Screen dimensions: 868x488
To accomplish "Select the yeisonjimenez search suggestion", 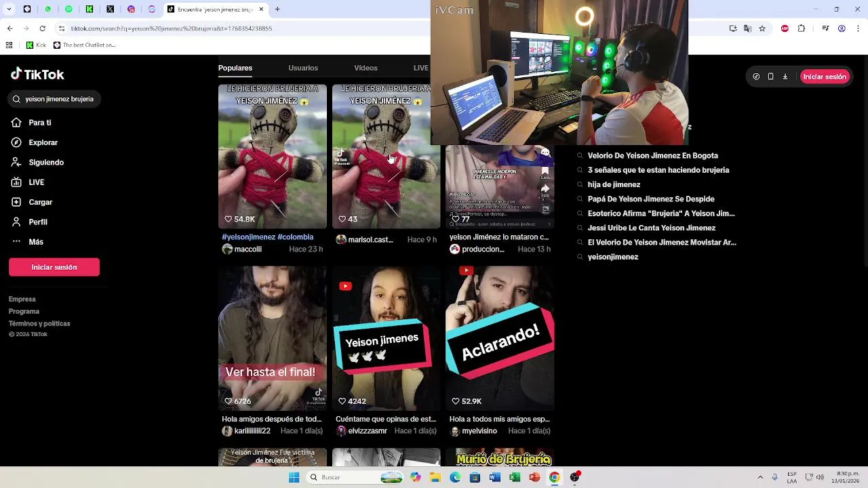I will point(612,257).
